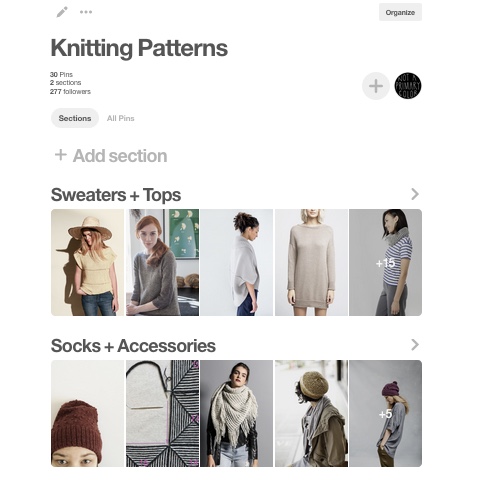Open the +5 more pins thumbnail
The image size is (487, 487).
[x=385, y=413]
